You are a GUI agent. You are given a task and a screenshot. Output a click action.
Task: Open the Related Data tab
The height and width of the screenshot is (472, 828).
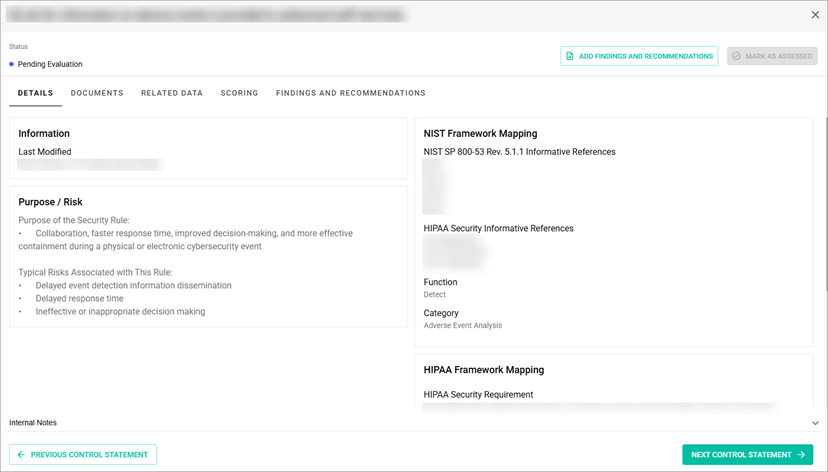click(172, 93)
